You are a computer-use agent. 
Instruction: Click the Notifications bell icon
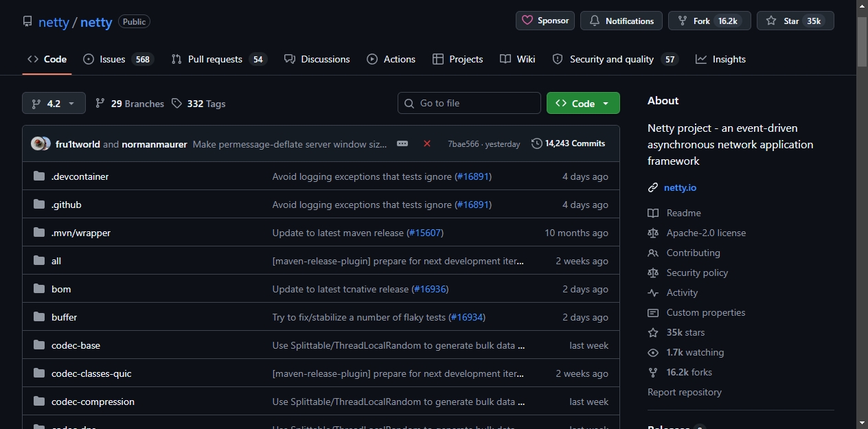(x=595, y=21)
